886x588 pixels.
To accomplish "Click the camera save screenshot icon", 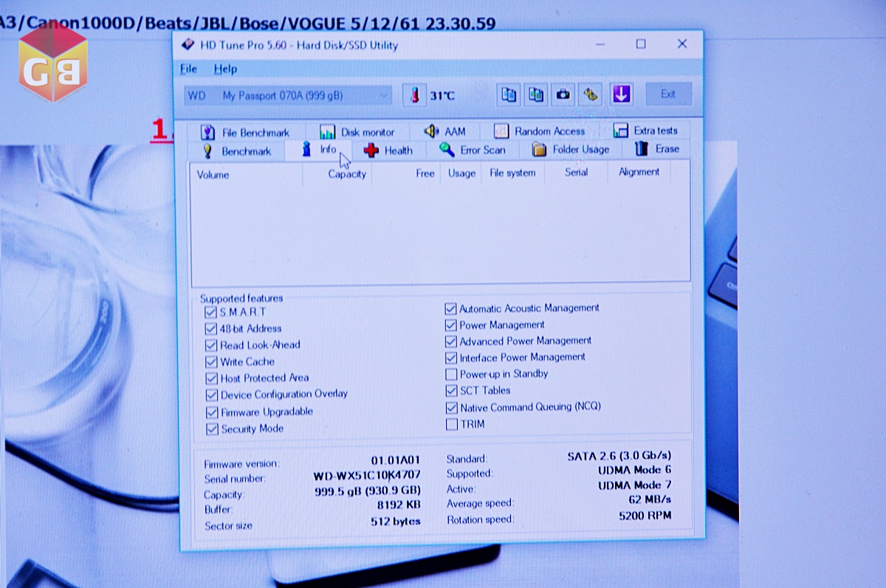I will click(x=563, y=94).
